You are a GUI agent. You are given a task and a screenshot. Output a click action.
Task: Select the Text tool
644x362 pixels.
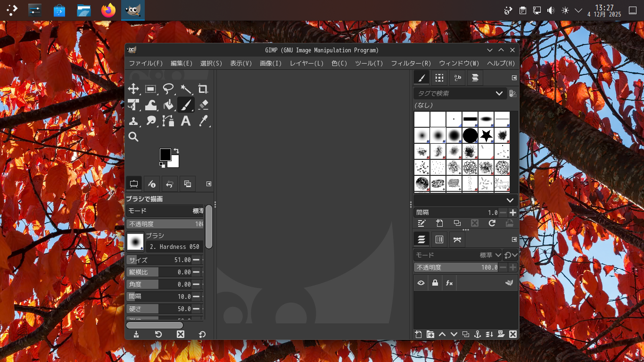[x=185, y=121]
